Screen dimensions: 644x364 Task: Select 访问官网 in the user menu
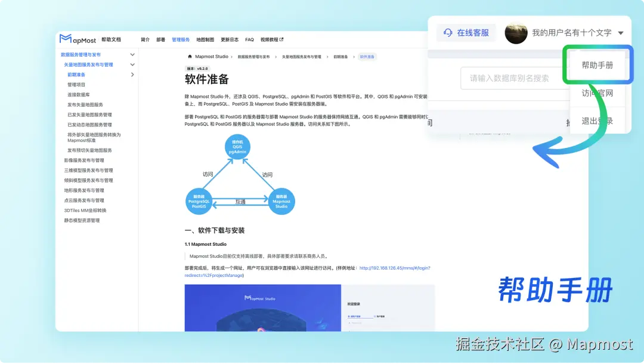click(597, 93)
